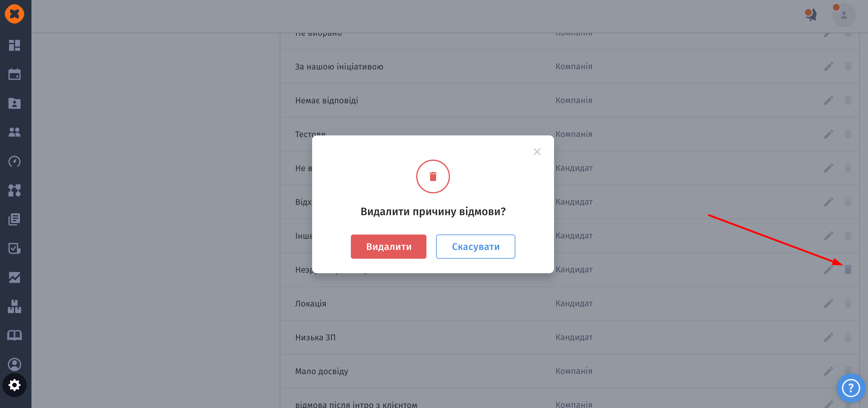
Task: Open the speedometer icon in sidebar
Action: 15,162
